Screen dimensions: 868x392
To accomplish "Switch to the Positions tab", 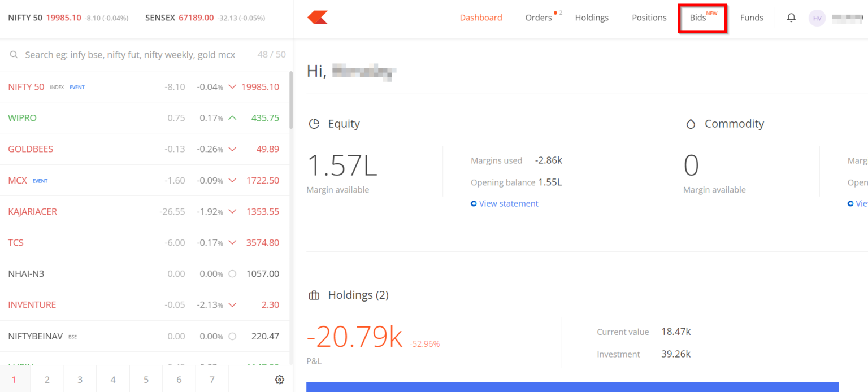I will [649, 18].
